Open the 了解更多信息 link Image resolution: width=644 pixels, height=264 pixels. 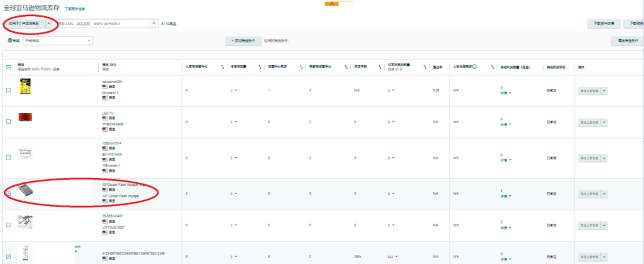75,10
